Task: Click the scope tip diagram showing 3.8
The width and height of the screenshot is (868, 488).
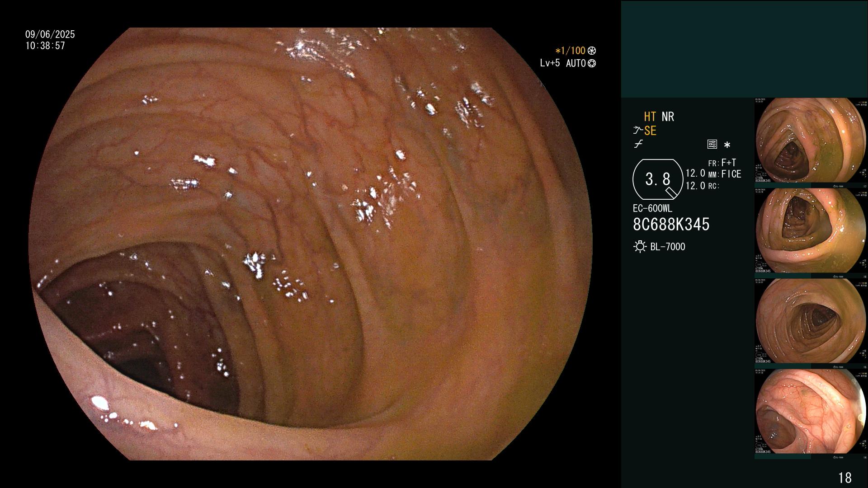Action: point(658,179)
